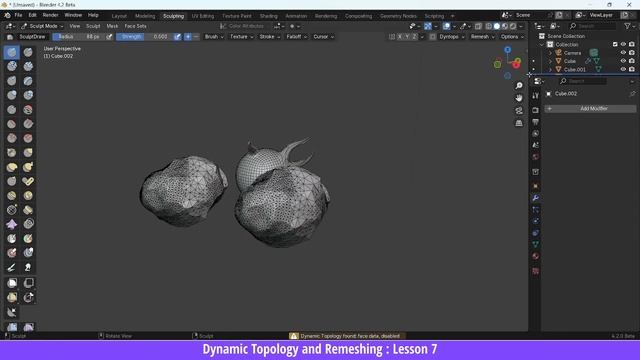Open the Mask header menu
Image resolution: width=640 pixels, height=360 pixels.
(112, 26)
